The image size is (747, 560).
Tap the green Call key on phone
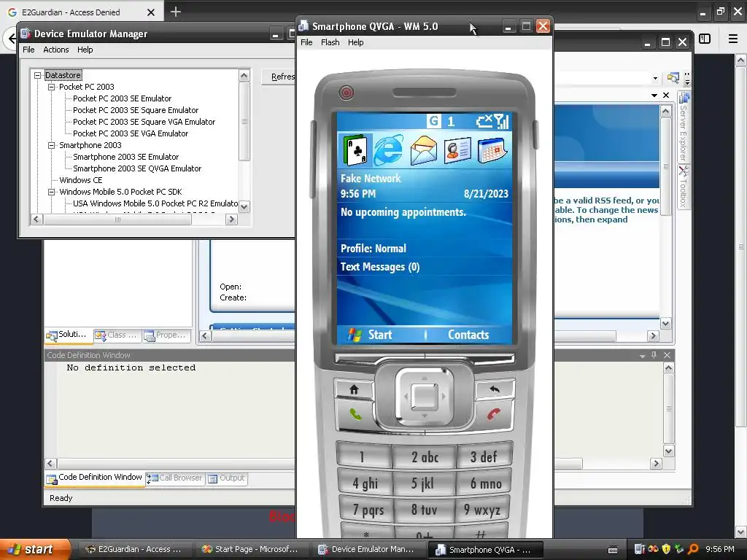[x=355, y=414]
